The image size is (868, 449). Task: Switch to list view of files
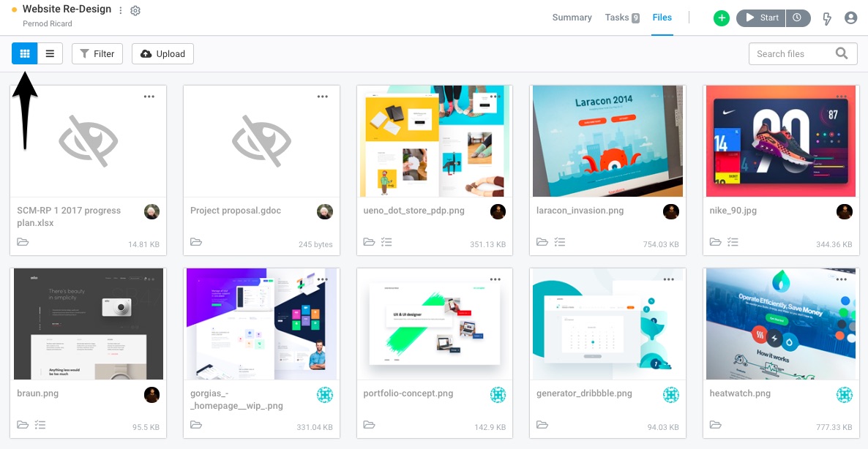[x=50, y=53]
